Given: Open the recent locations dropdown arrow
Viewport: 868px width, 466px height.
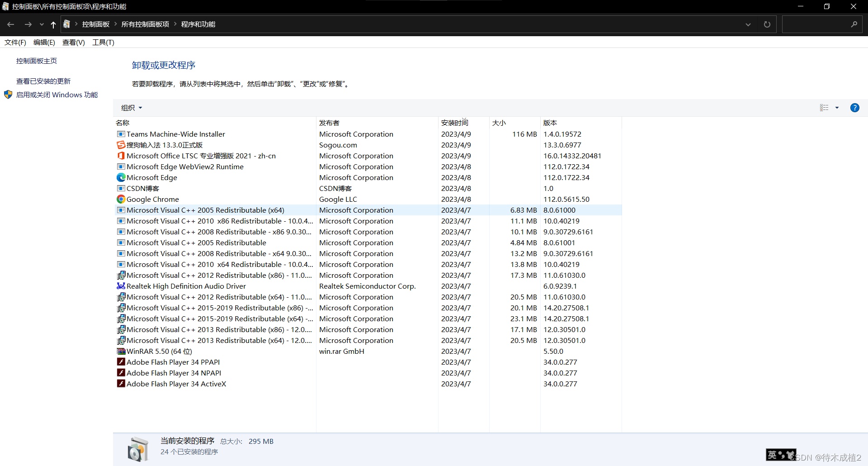Looking at the screenshot, I should click(42, 24).
